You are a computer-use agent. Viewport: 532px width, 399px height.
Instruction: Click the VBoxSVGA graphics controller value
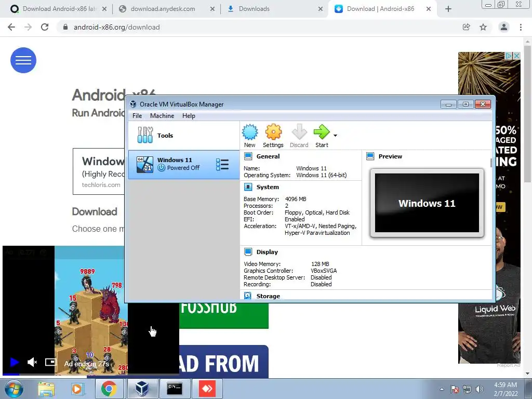pyautogui.click(x=324, y=271)
